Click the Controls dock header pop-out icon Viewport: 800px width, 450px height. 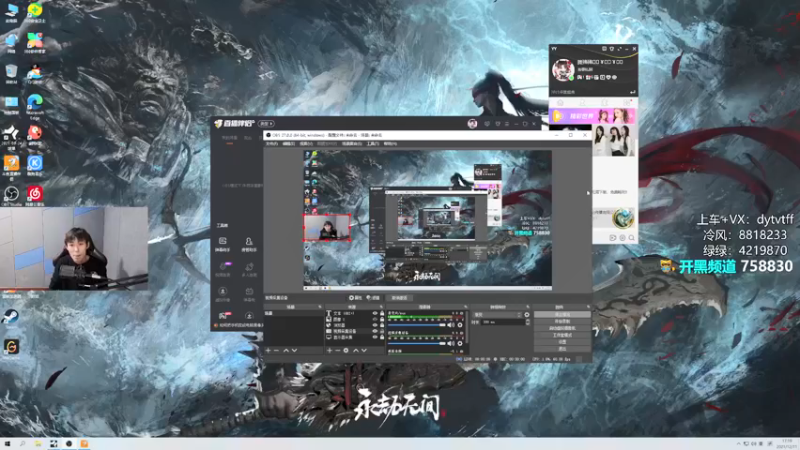click(589, 307)
